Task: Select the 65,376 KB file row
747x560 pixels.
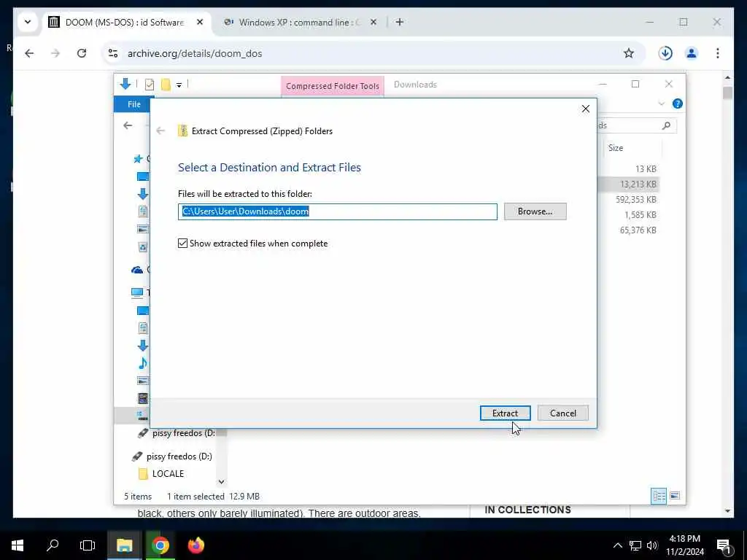Action: [638, 230]
